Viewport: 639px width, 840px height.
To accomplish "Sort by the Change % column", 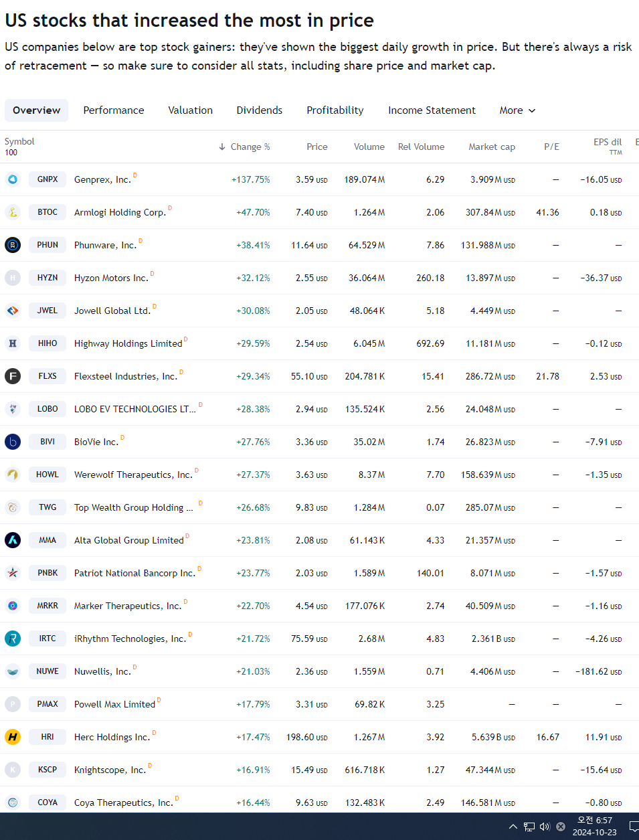I will point(244,147).
